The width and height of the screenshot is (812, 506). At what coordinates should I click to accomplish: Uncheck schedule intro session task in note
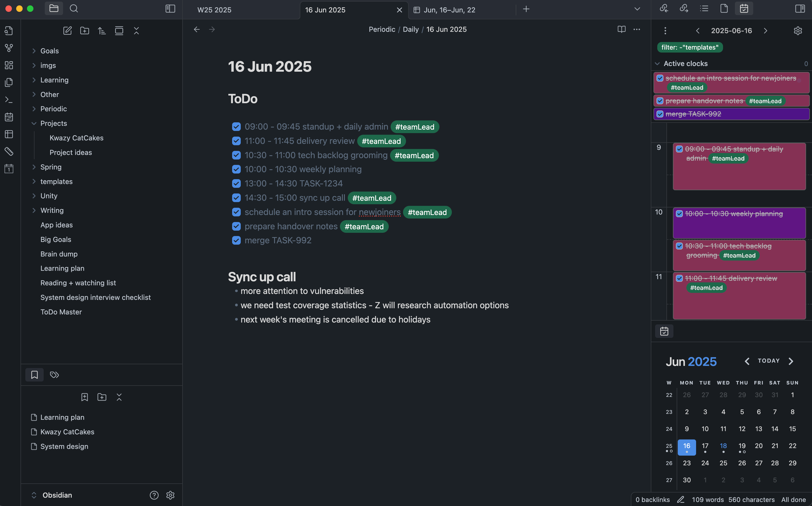[x=236, y=212]
